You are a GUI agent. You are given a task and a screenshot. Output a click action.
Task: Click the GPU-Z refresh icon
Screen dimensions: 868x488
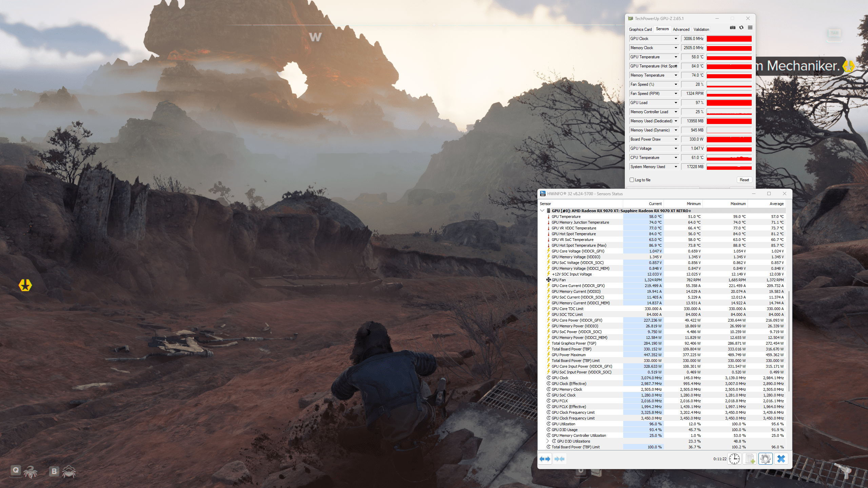[x=742, y=27]
